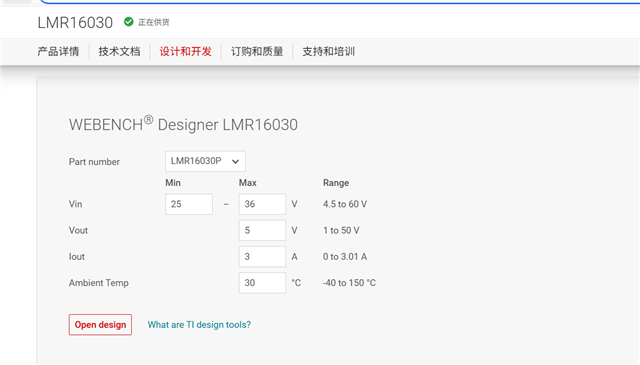Focus the Ambient Temp input field

pyautogui.click(x=262, y=283)
